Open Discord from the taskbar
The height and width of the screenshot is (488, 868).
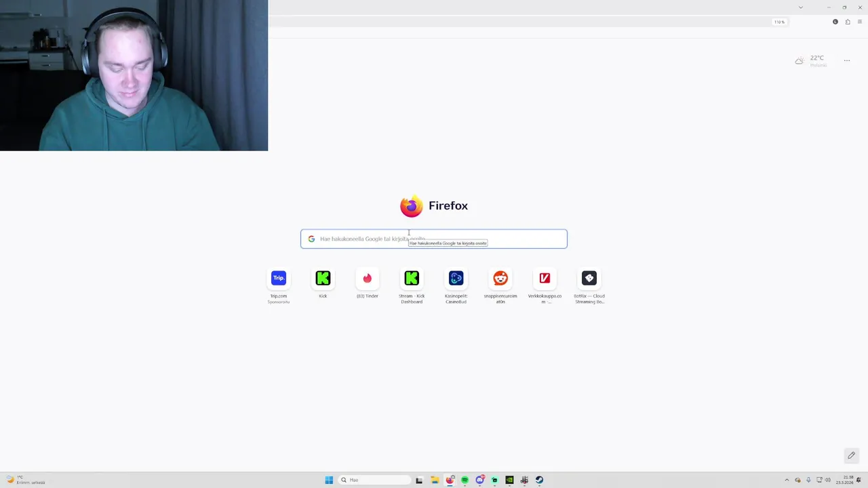tap(480, 480)
